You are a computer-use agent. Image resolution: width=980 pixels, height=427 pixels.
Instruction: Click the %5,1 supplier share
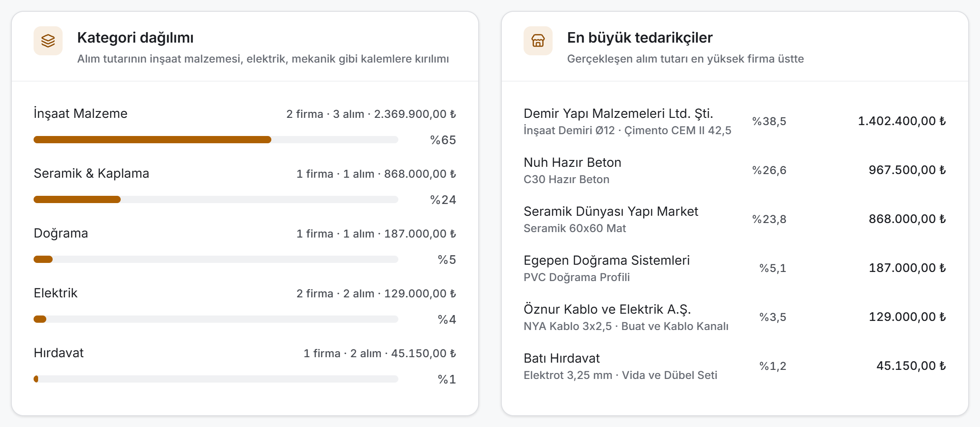(773, 268)
